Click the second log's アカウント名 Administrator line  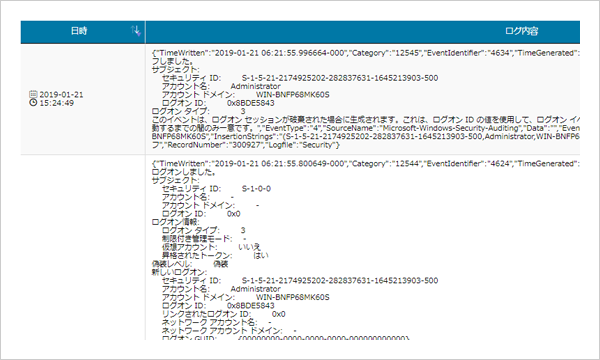pyautogui.click(x=221, y=289)
